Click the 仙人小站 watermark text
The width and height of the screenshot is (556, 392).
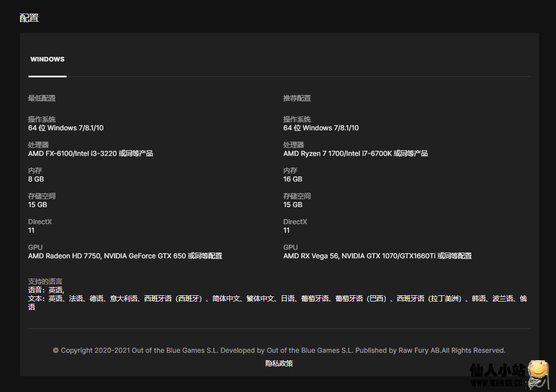tap(497, 370)
